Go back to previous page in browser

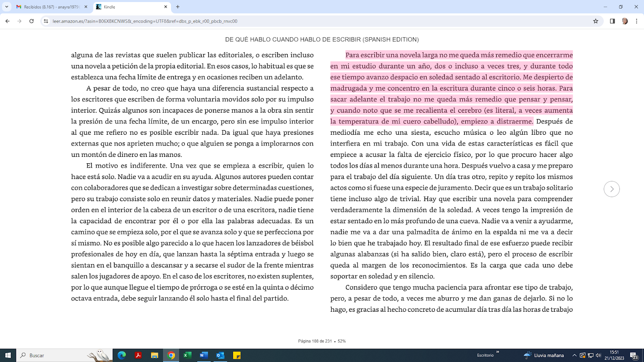click(8, 21)
